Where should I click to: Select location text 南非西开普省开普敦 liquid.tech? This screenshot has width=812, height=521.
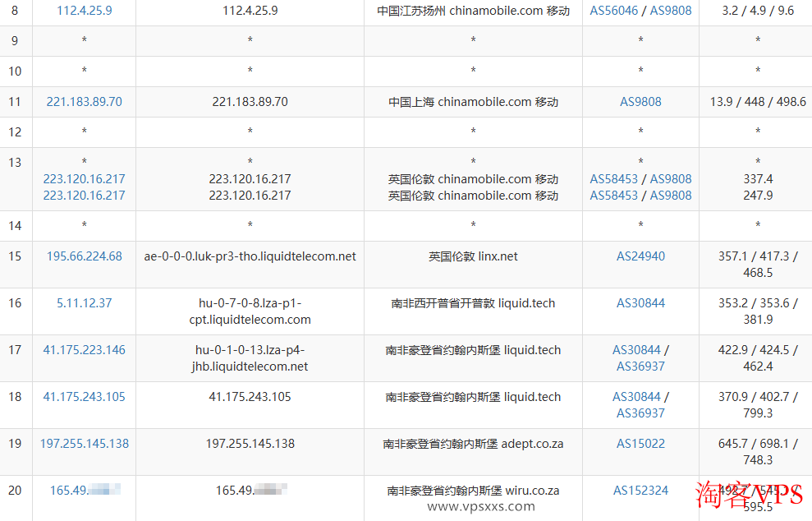coord(473,302)
